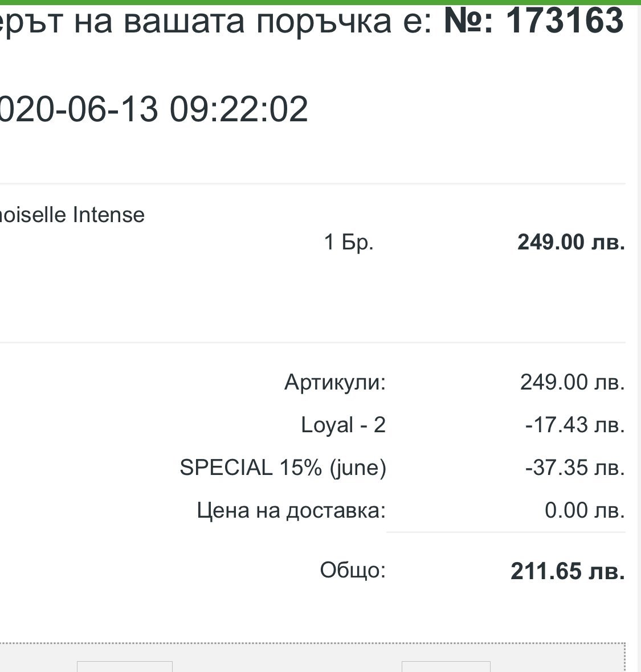Click the left box in the bottom panel

tap(124, 667)
